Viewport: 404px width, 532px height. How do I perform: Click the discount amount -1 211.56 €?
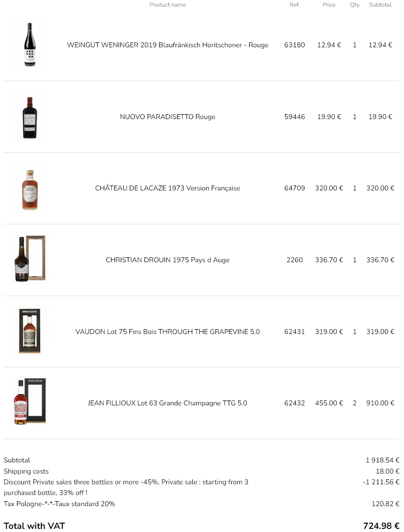coord(381,482)
